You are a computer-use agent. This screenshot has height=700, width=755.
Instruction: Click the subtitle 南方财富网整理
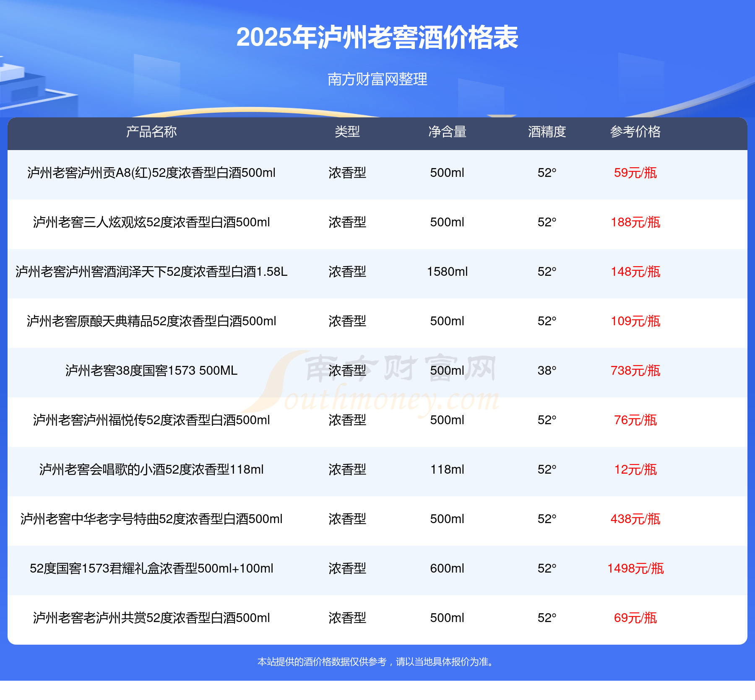(377, 79)
